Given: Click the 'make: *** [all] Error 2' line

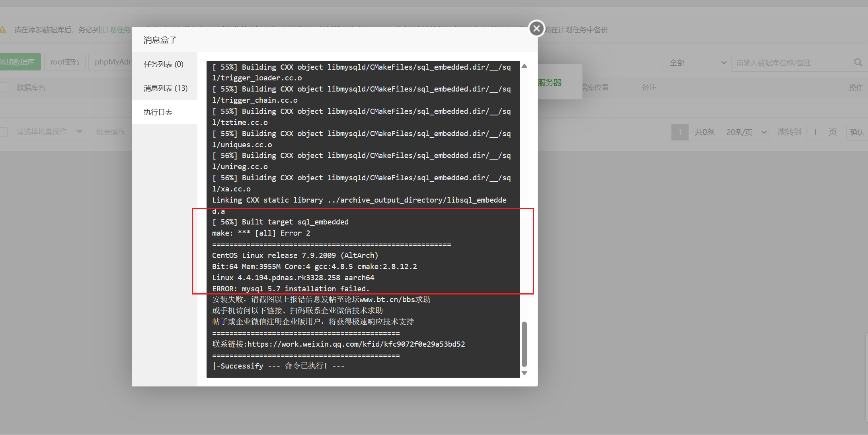Looking at the screenshot, I should tap(261, 233).
